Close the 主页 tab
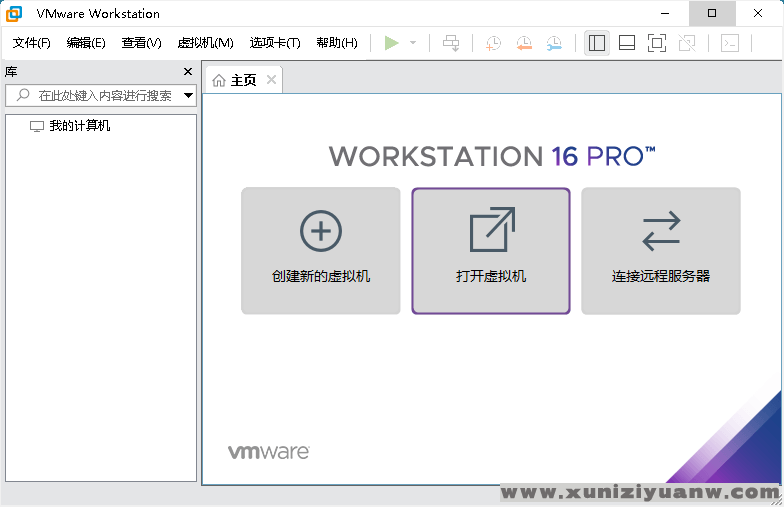This screenshot has width=784, height=507. coord(270,80)
